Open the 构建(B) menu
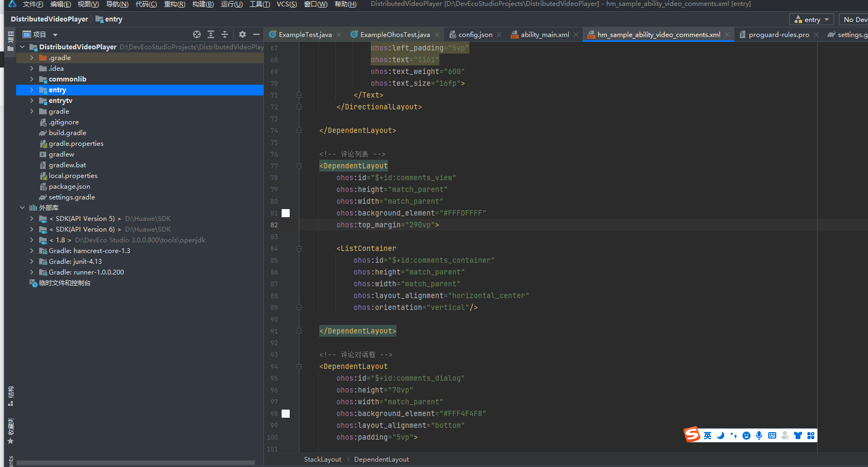 coord(203,4)
